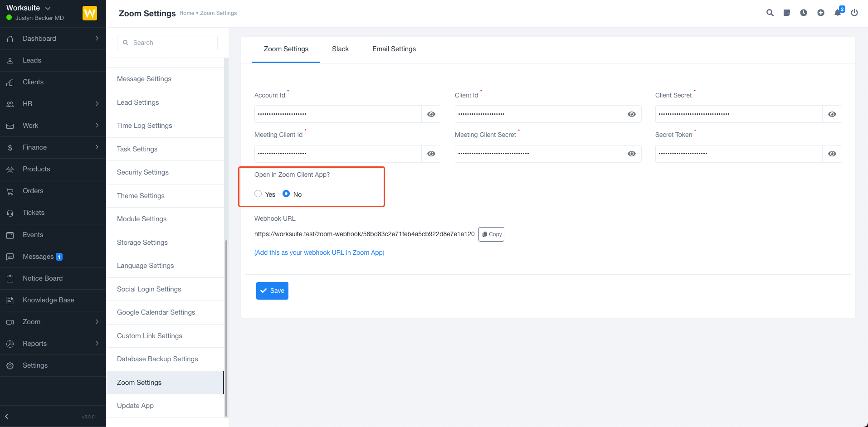Reveal the Meeting Client Secret value
This screenshot has width=868, height=427.
pyautogui.click(x=632, y=154)
